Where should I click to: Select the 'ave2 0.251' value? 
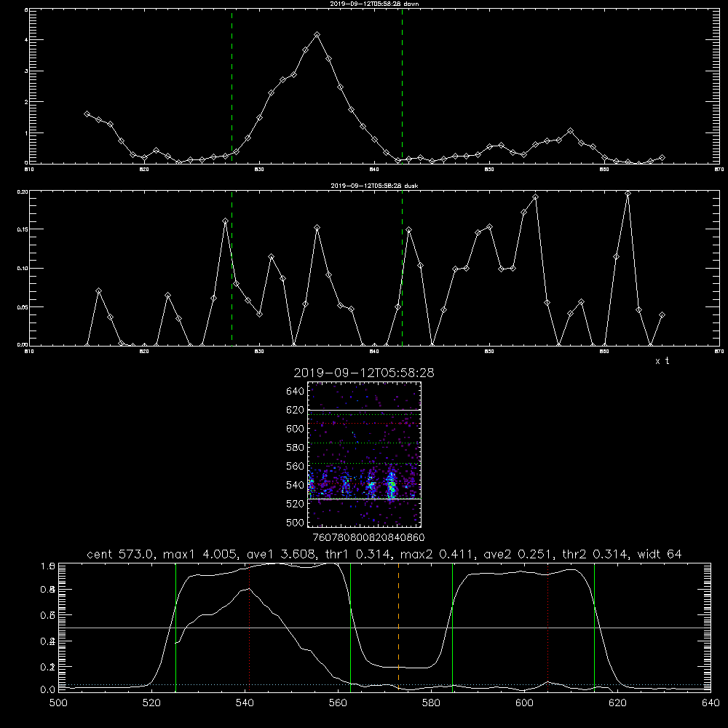(x=518, y=554)
